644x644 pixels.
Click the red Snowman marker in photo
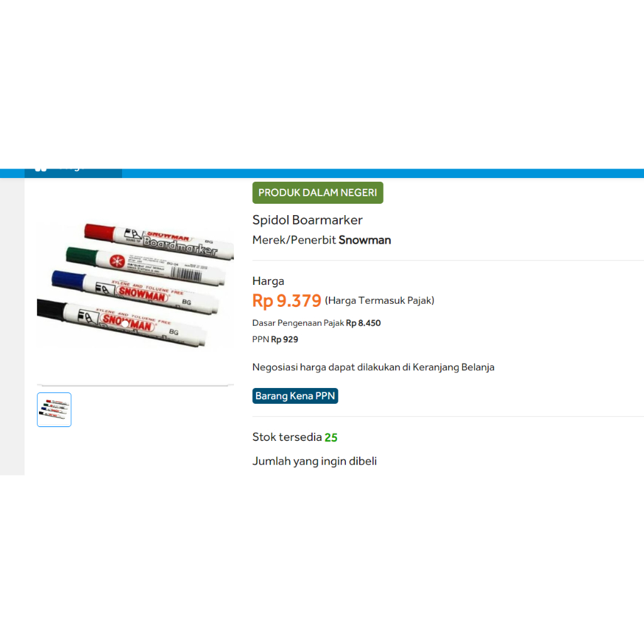click(158, 241)
